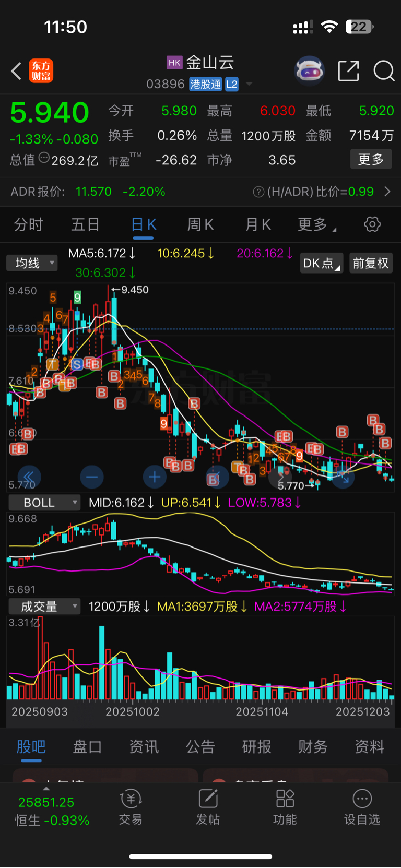Open the 财务 tab
This screenshot has height=868, width=401.
click(x=313, y=747)
